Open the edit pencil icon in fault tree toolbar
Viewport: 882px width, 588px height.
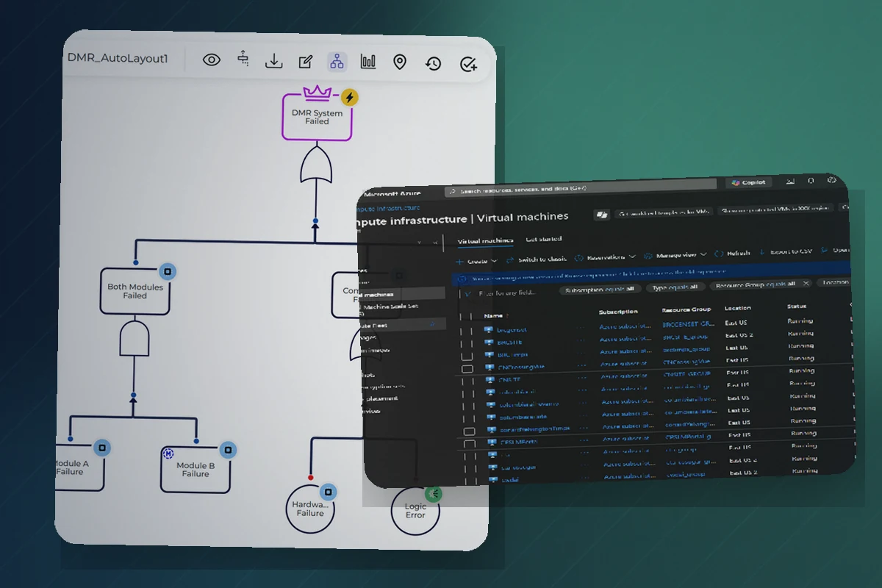click(x=306, y=62)
